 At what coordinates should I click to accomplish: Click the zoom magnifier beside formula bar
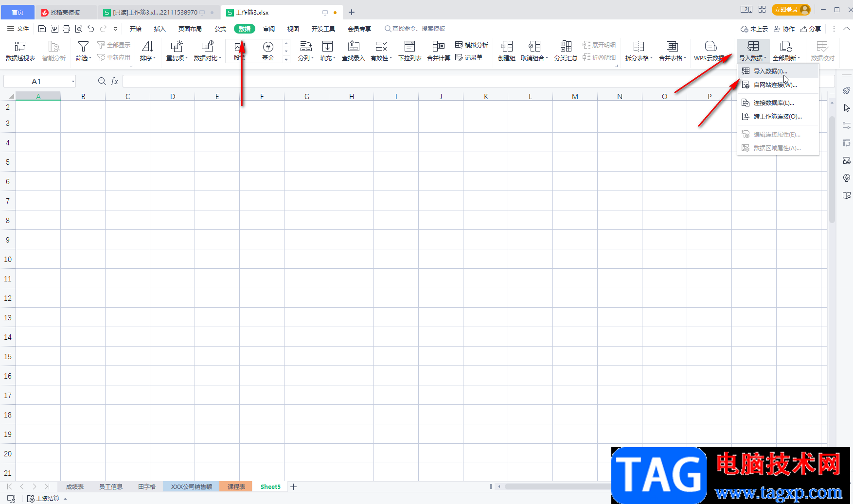[102, 81]
